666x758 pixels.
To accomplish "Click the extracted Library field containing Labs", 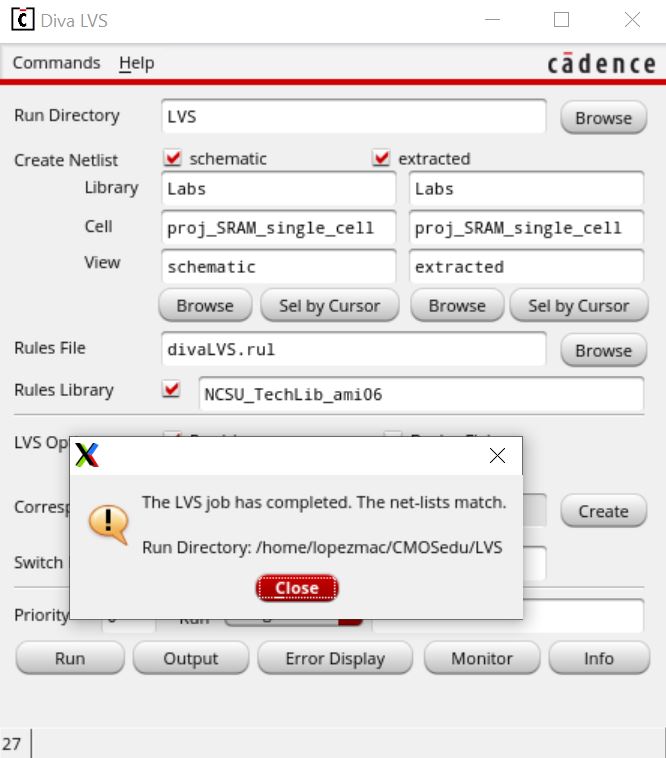I will [x=526, y=189].
